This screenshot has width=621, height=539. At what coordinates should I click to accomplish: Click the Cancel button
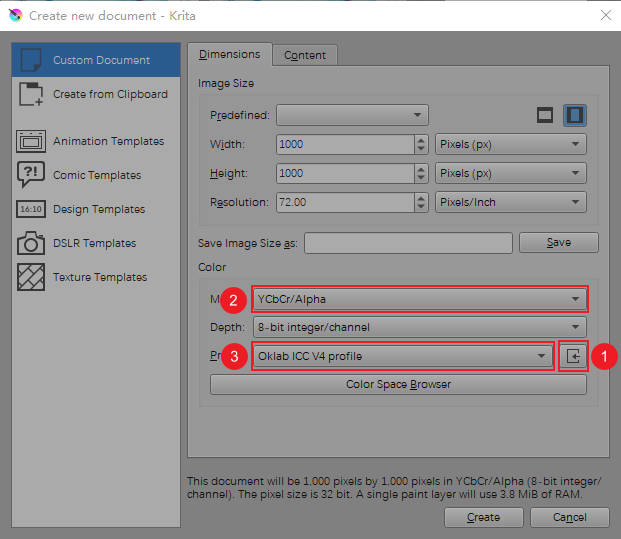pos(570,517)
